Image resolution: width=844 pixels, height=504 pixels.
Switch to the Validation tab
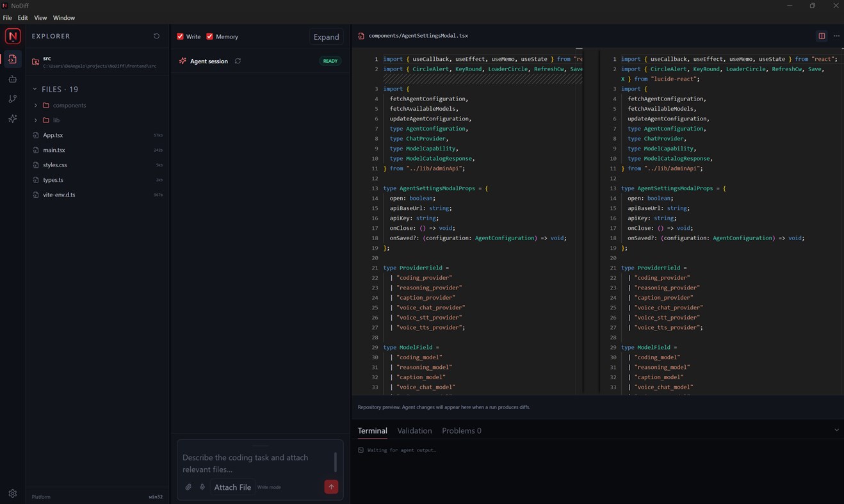pos(414,431)
